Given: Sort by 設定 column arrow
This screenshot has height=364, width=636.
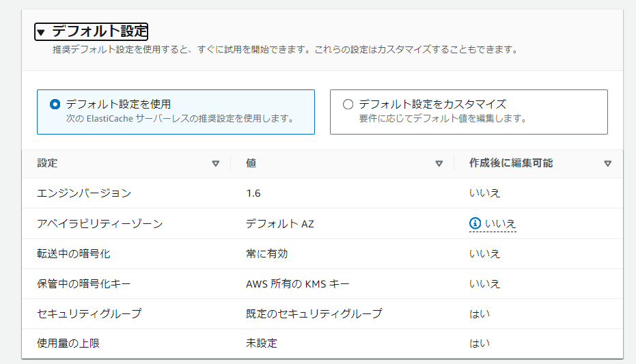Looking at the screenshot, I should coord(216,164).
